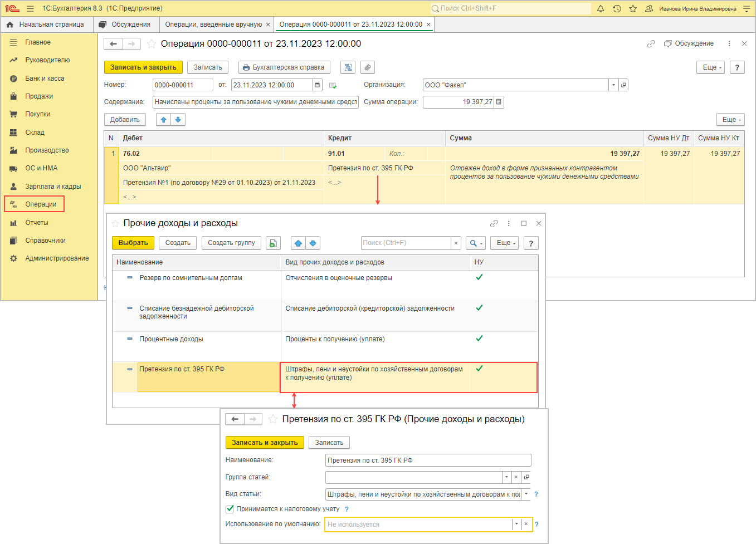This screenshot has height=544, width=756.
Task: Toggle Принимается к налоговому учету checkbox
Action: (230, 509)
